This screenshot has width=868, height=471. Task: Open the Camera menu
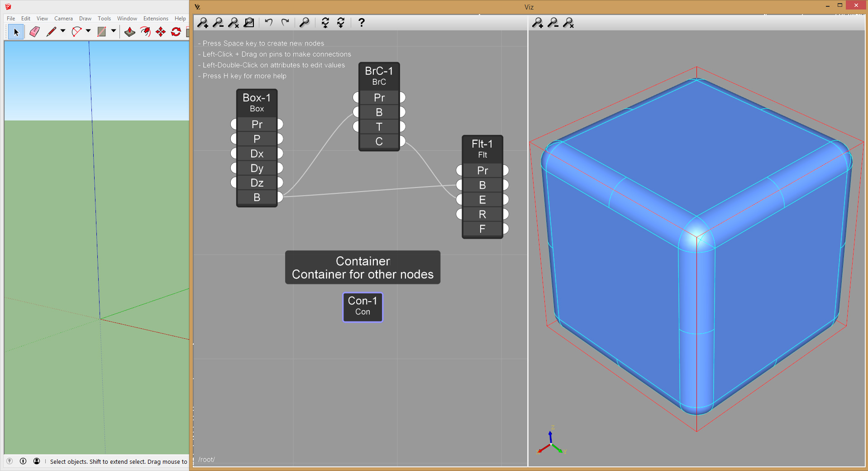[x=63, y=19]
